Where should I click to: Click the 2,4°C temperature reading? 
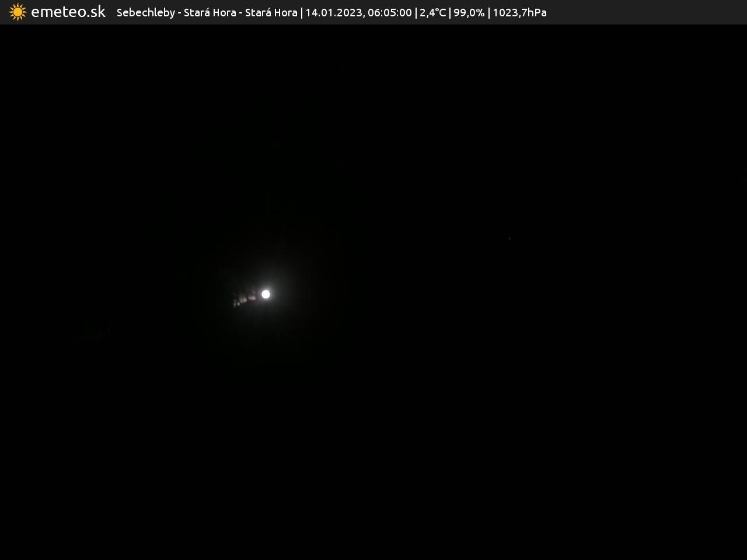(432, 12)
